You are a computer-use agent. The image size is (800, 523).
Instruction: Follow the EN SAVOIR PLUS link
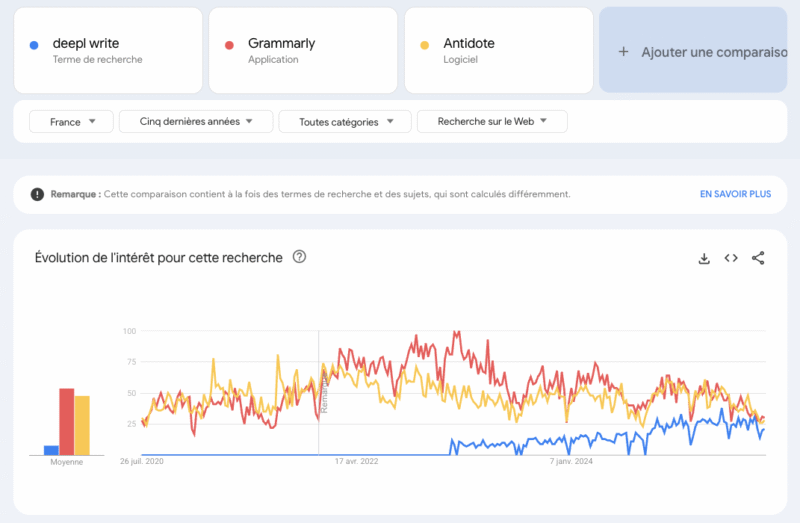[735, 194]
